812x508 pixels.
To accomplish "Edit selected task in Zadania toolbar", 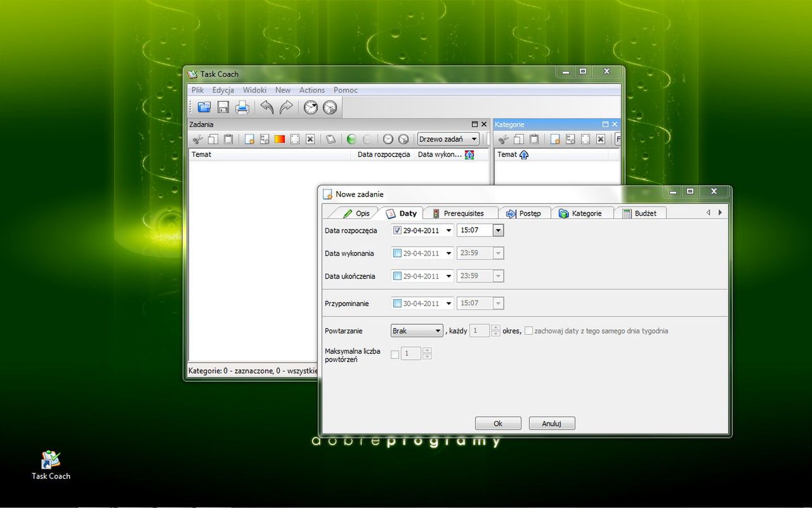I will click(x=295, y=139).
